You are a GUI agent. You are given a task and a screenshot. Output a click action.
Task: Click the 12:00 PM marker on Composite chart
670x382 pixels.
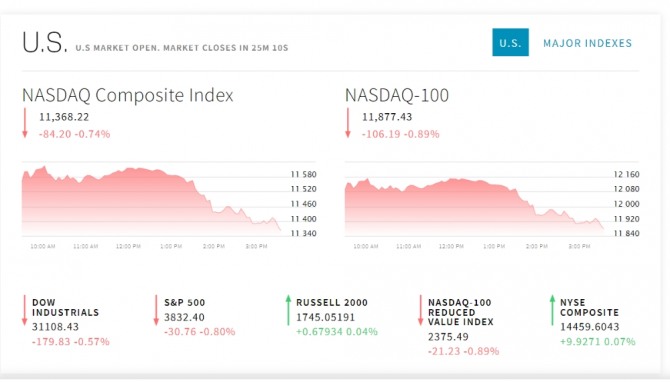point(128,247)
